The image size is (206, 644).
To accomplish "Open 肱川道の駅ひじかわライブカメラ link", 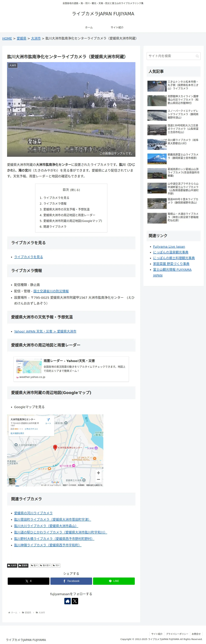I will (61, 532).
